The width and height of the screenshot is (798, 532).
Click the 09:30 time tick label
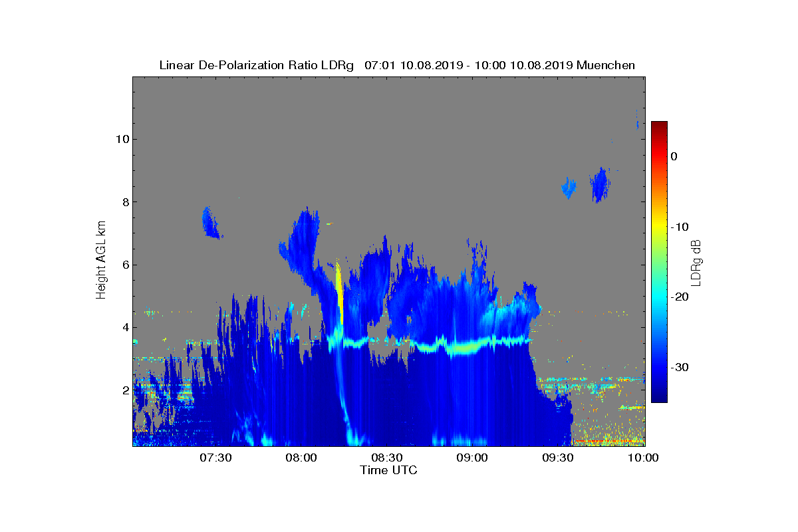point(559,458)
